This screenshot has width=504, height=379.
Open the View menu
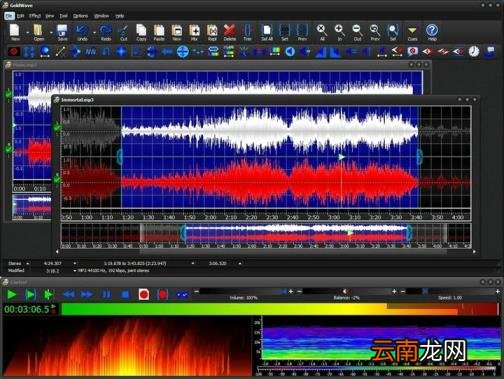(50, 16)
